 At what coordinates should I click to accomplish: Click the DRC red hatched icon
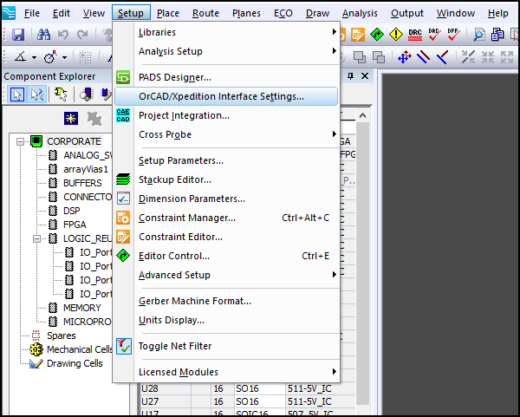point(415,34)
